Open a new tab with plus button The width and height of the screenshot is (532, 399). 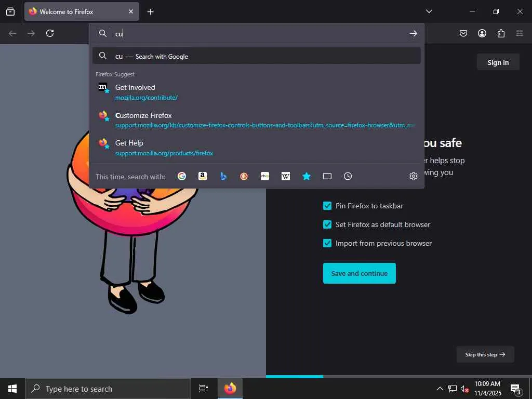(x=150, y=12)
